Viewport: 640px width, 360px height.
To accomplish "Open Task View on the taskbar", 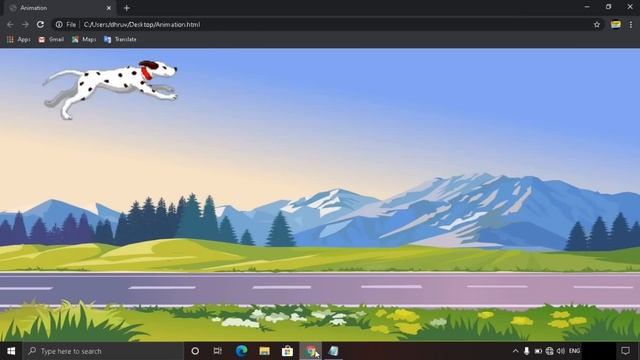I will (x=218, y=351).
